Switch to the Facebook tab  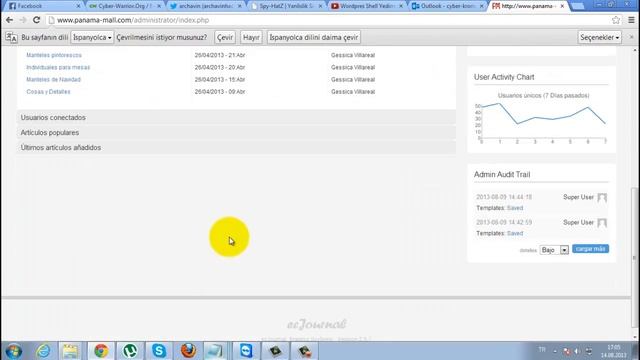coord(43,6)
